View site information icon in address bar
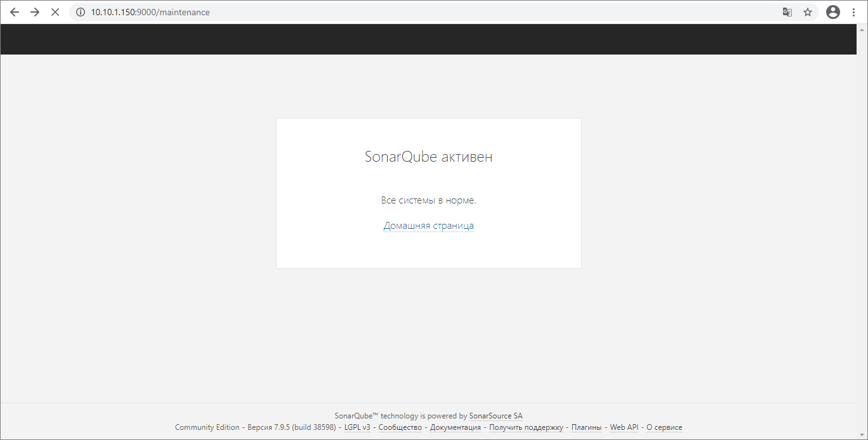Viewport: 868px width, 440px height. [81, 12]
